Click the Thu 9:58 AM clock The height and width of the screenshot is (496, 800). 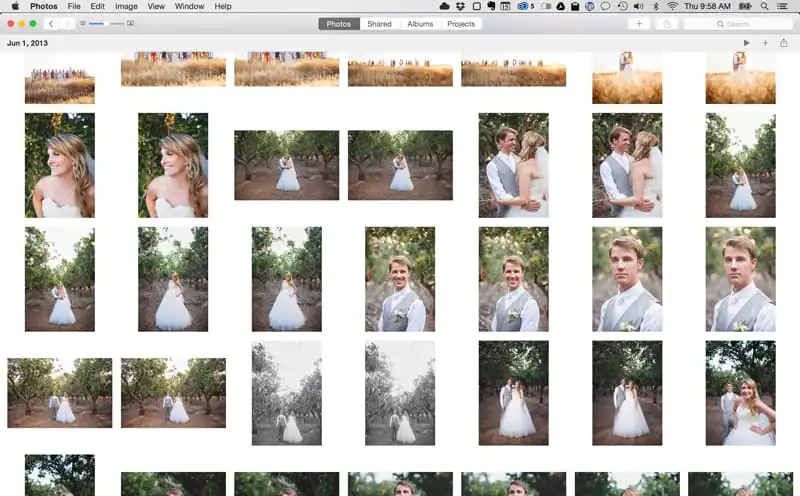pos(707,6)
